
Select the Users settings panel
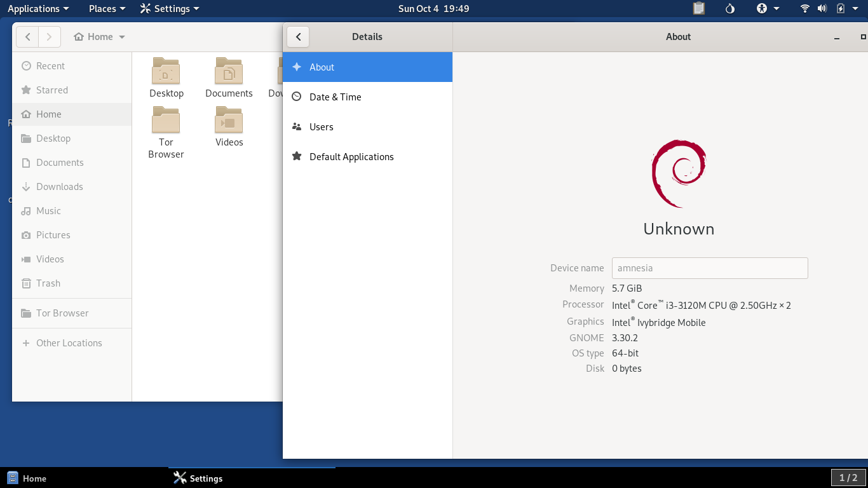[x=367, y=126]
